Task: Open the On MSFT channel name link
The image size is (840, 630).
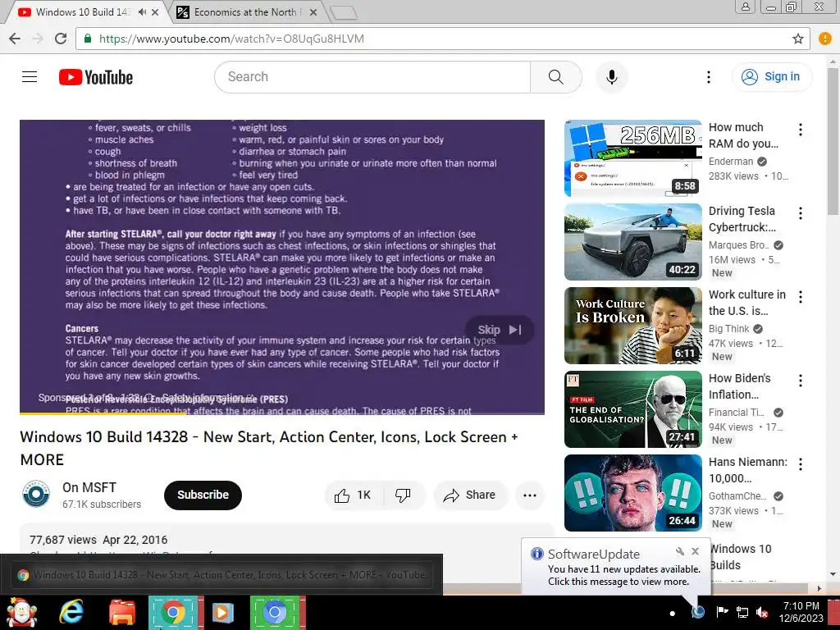Action: [89, 487]
